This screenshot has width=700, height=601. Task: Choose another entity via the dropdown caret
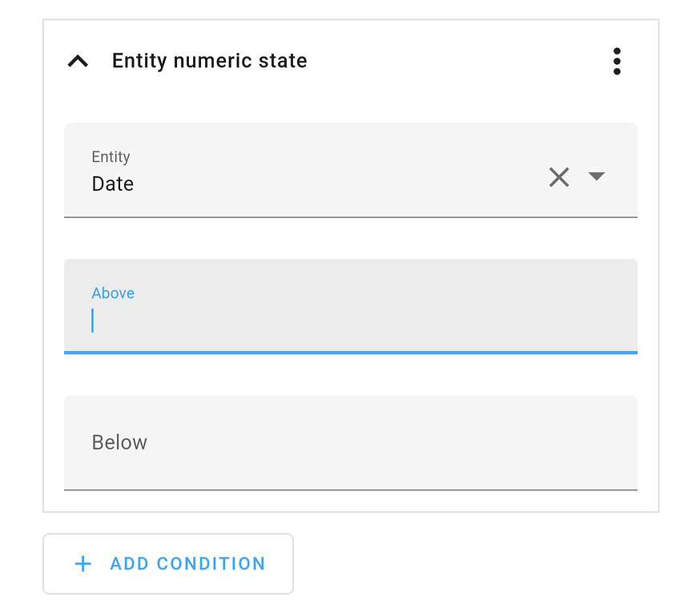pos(597,177)
